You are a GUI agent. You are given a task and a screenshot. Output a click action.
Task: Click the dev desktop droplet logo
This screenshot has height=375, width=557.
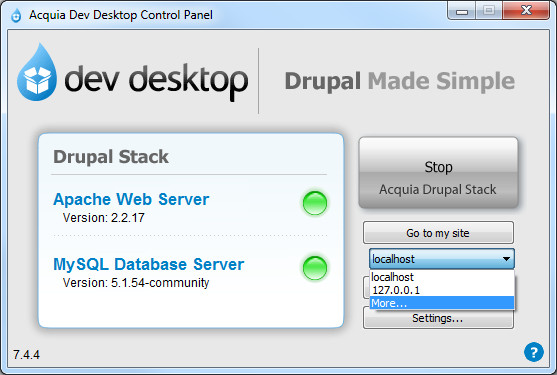click(x=37, y=72)
